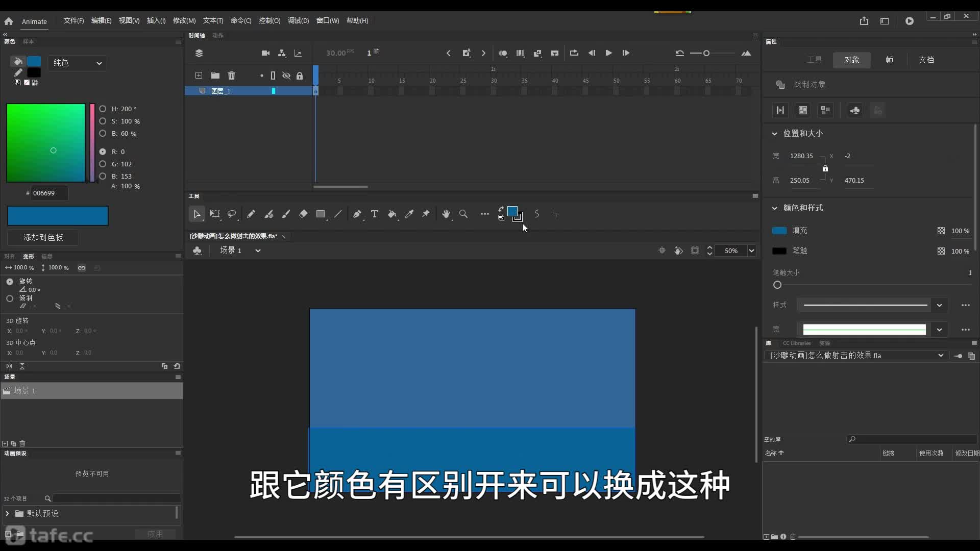Open the 纯色 color type dropdown
The height and width of the screenshot is (551, 980).
point(78,63)
